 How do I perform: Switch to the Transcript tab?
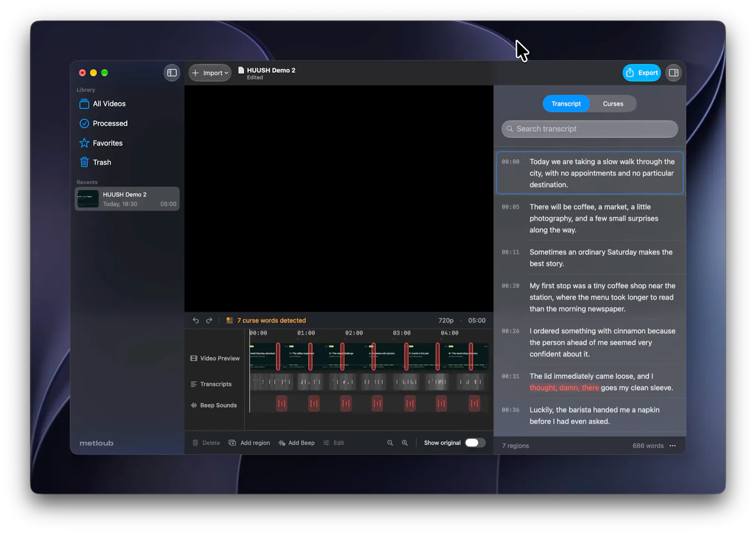[x=566, y=104]
